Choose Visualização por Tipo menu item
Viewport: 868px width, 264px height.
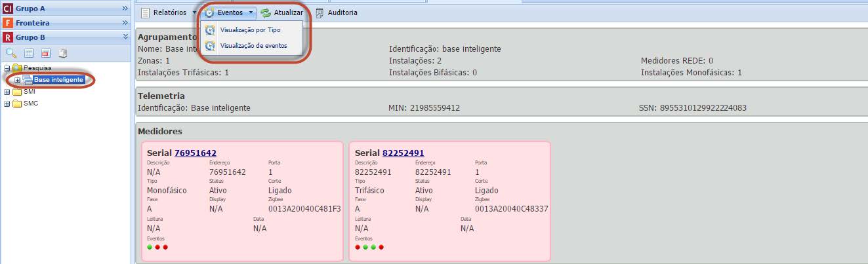click(250, 30)
